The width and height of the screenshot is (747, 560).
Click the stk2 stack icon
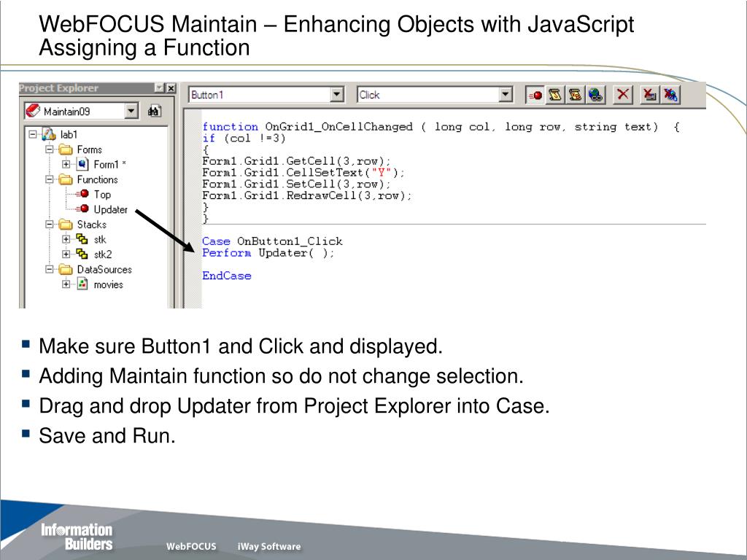tap(82, 254)
